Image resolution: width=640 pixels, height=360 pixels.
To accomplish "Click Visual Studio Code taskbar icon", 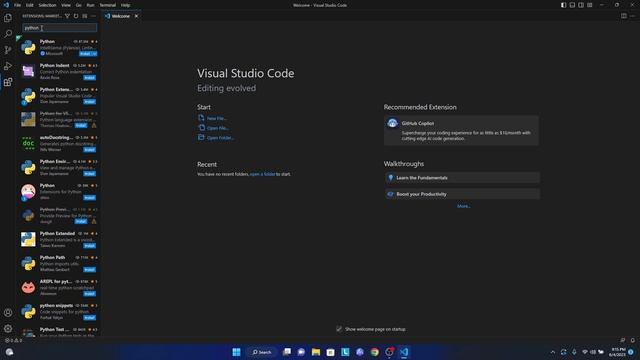I will [404, 352].
